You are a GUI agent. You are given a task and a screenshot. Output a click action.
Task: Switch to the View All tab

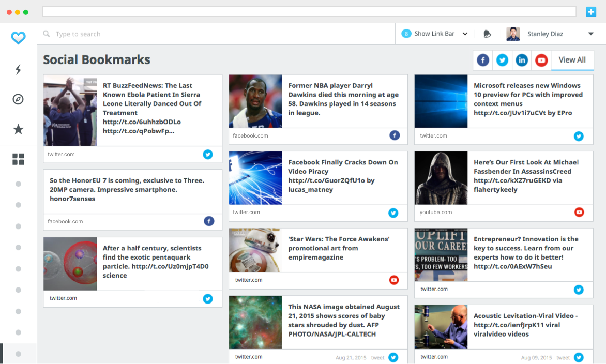[x=572, y=60]
